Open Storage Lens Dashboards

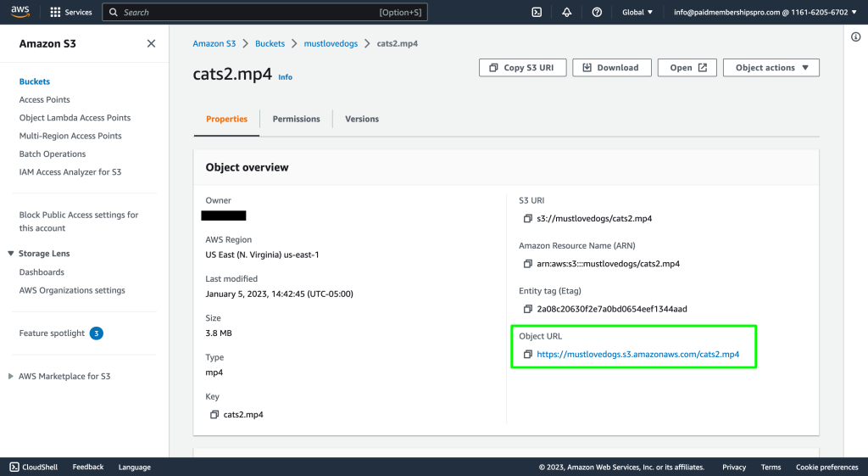click(42, 272)
